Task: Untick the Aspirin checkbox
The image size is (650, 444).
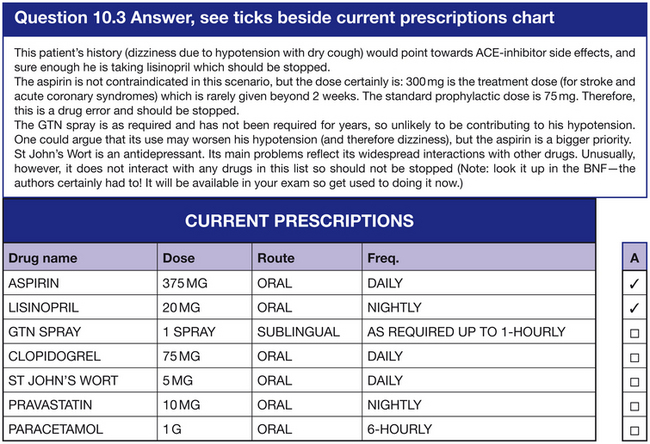Action: 634,283
